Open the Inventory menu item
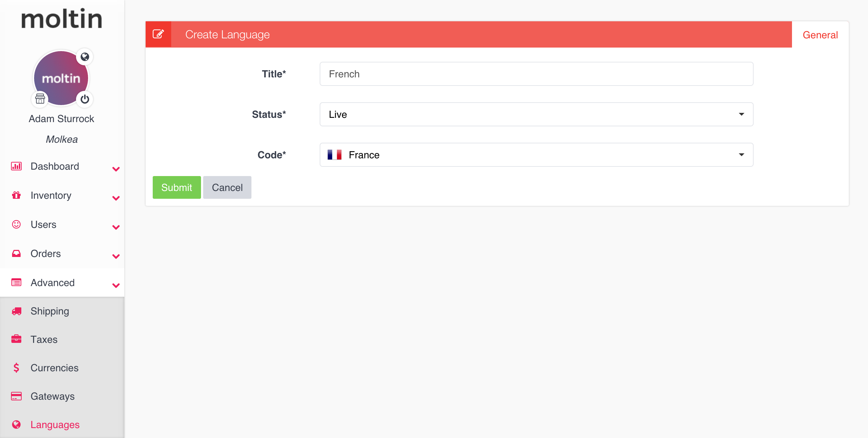868x438 pixels. 62,195
